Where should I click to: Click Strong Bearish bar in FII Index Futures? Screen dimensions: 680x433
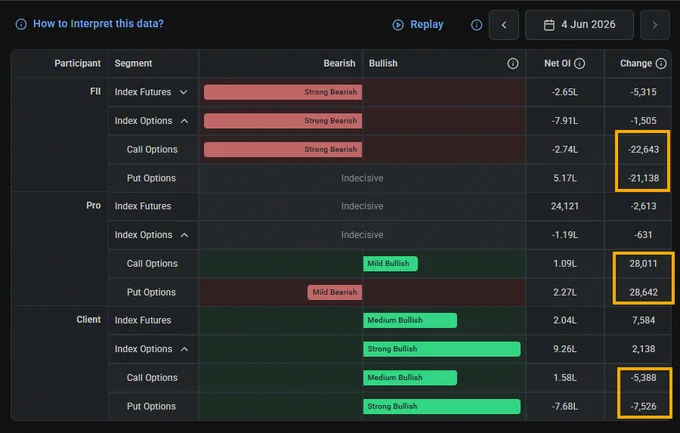pos(283,92)
